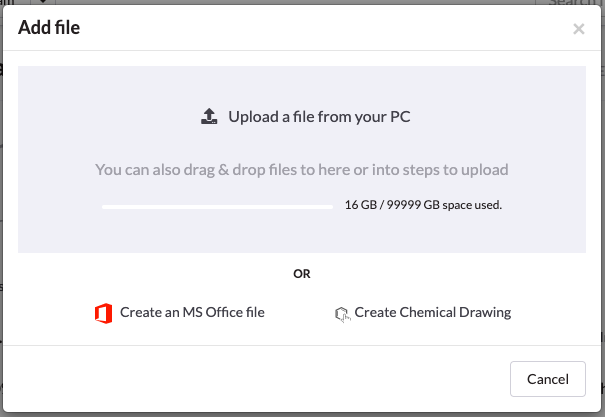
Task: Cancel the Add file dialog
Action: (548, 379)
